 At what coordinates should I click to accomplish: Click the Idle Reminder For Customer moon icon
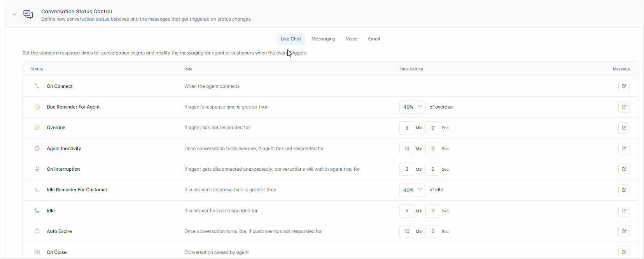tap(37, 190)
